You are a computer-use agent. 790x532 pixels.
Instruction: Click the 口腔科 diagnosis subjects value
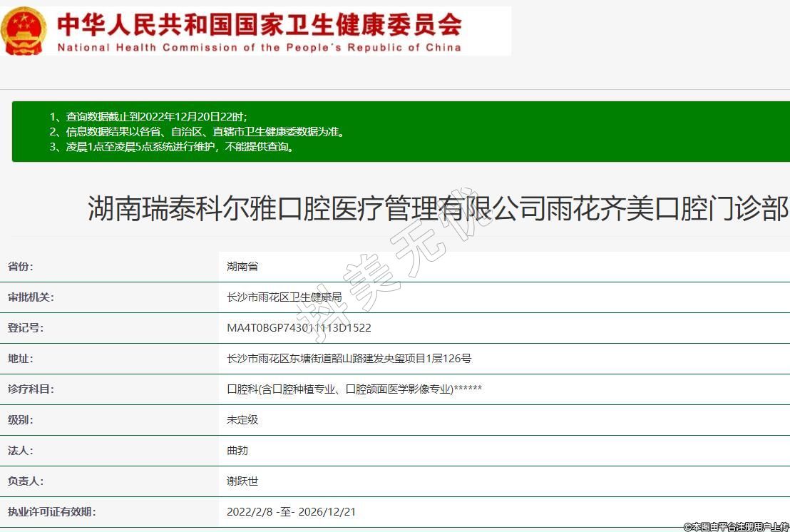tap(354, 389)
